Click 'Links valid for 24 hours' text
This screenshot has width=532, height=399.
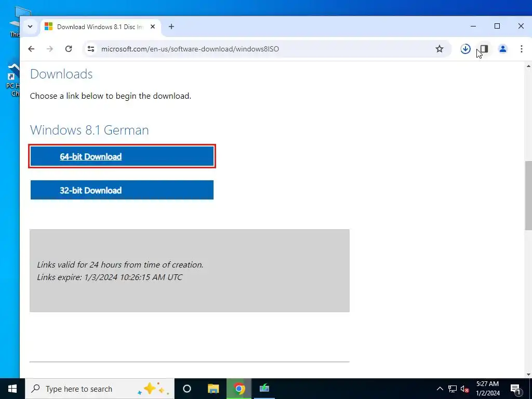79,264
